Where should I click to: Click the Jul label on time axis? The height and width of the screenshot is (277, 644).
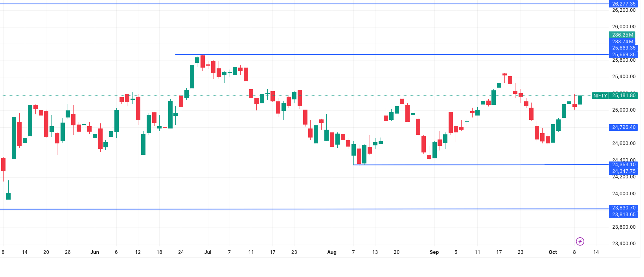click(x=208, y=252)
